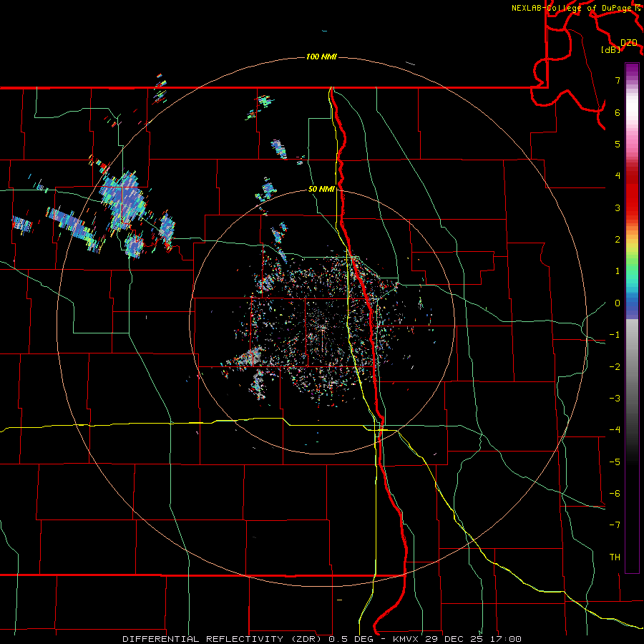
Task: Click the -4 value on the color scale
Action: tap(615, 430)
